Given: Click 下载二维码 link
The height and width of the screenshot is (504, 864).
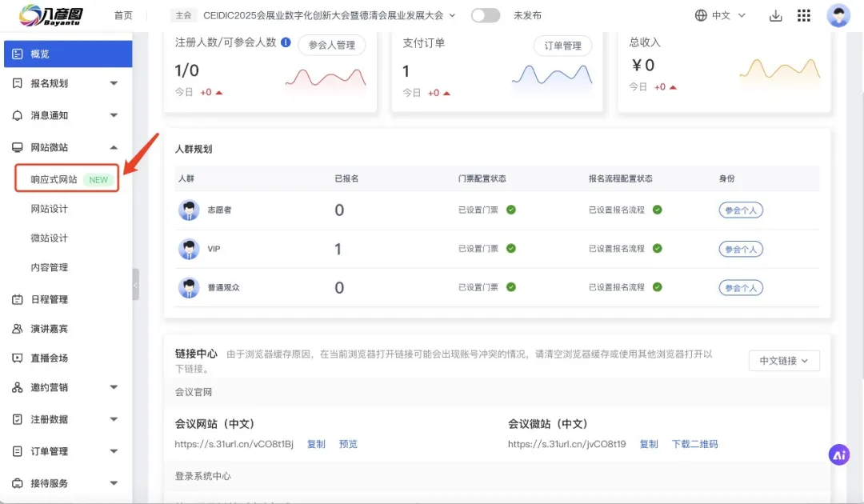Looking at the screenshot, I should click(694, 444).
